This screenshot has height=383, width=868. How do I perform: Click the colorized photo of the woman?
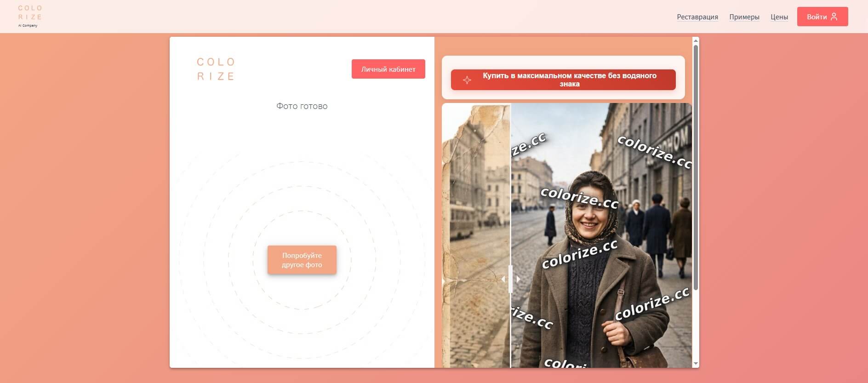tap(601, 235)
